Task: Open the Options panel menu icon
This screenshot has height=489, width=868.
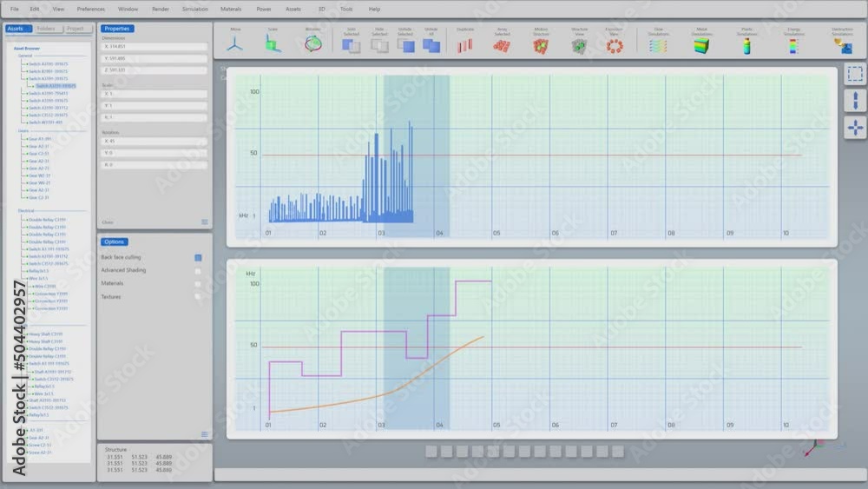Action: coord(205,434)
